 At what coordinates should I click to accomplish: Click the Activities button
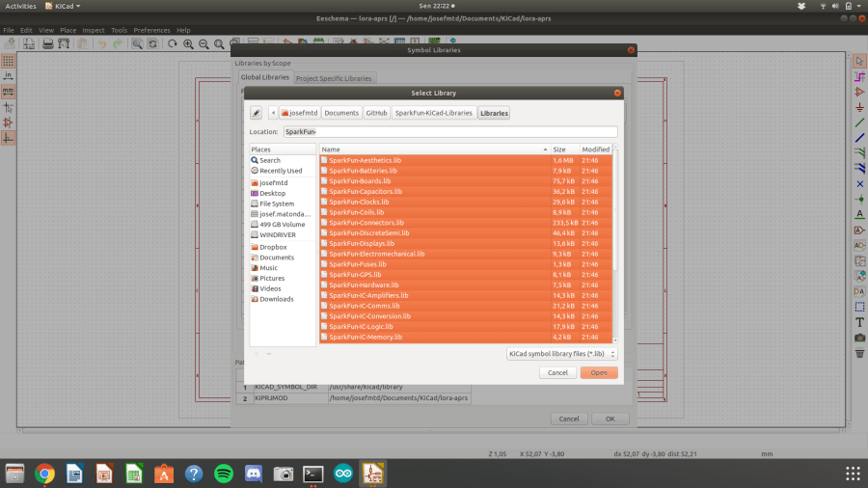(x=20, y=6)
